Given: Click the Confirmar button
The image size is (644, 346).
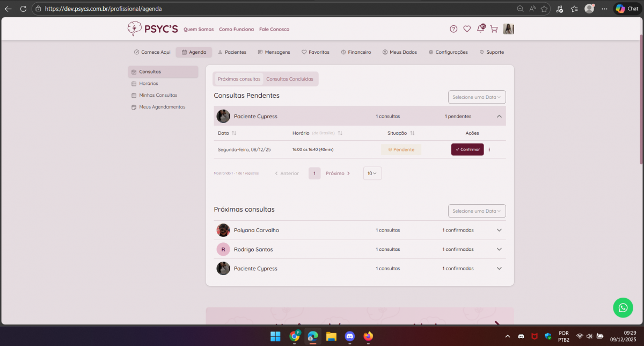Looking at the screenshot, I should [467, 149].
